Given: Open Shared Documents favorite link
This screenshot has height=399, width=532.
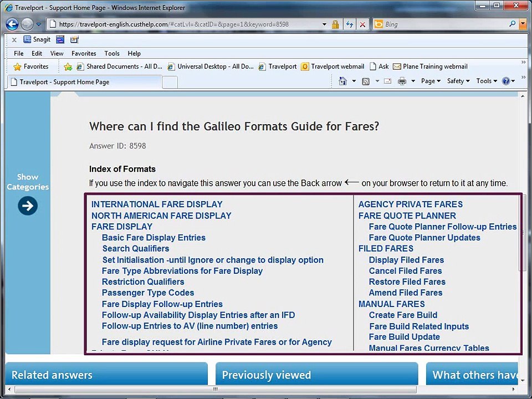Looking at the screenshot, I should [x=120, y=66].
